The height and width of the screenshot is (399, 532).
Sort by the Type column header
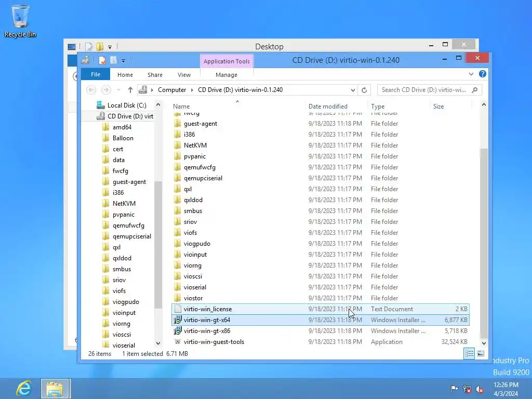coord(378,106)
